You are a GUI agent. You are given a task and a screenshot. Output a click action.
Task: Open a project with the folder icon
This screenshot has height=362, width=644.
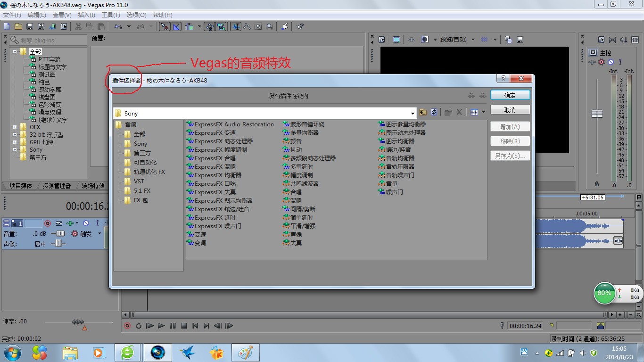[18, 26]
